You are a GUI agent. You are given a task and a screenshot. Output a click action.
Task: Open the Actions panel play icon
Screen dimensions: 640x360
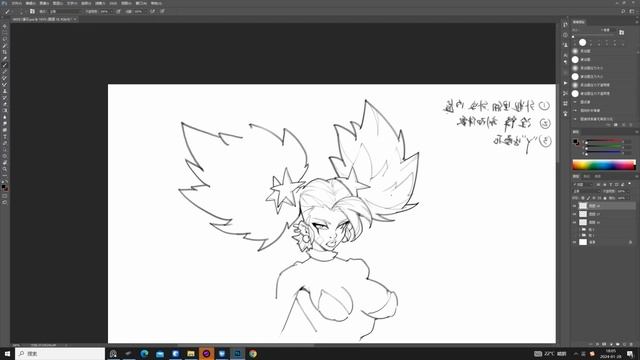click(x=565, y=83)
